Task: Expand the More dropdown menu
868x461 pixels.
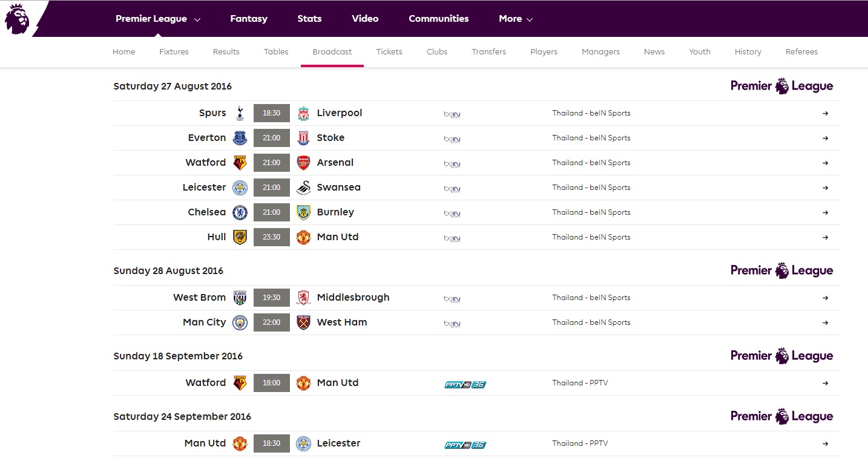Action: pyautogui.click(x=516, y=19)
